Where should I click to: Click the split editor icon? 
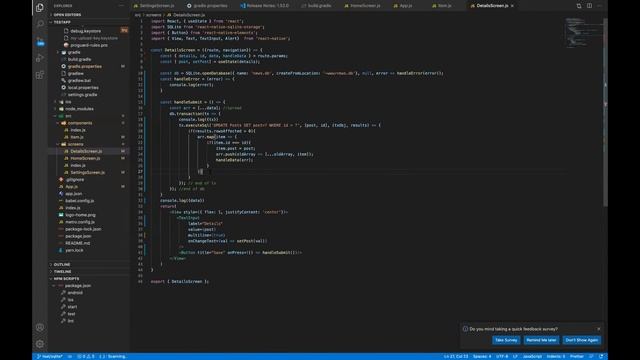point(589,6)
